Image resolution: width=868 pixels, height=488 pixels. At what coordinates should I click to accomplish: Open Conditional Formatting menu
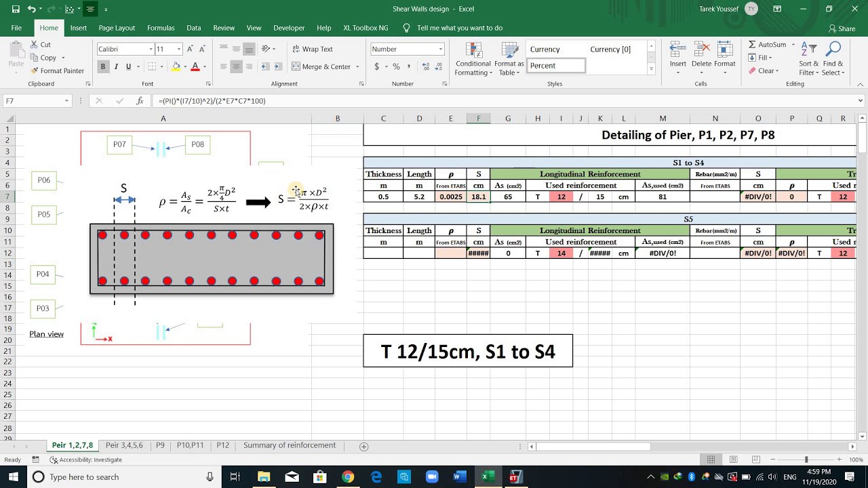(x=473, y=60)
